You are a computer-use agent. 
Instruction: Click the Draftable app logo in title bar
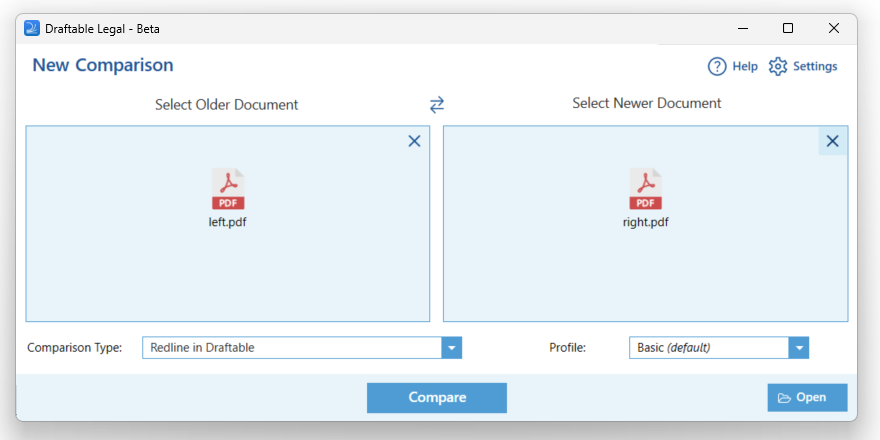(32, 28)
